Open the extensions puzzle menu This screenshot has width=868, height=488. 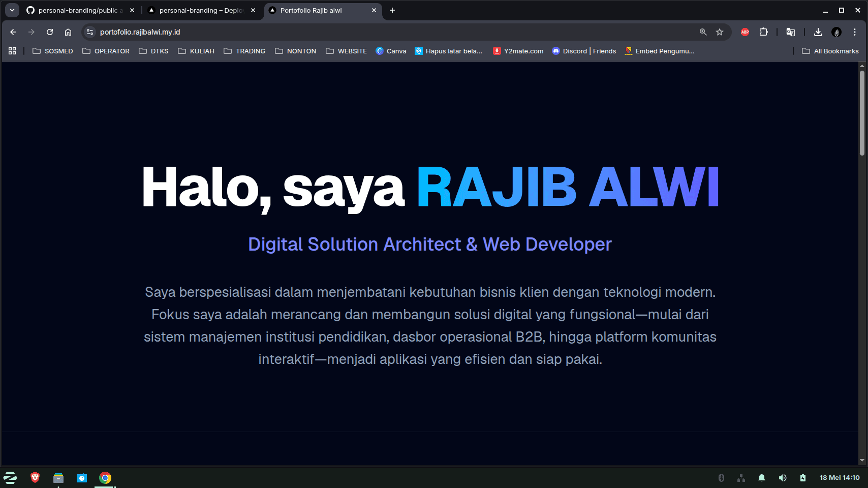tap(763, 32)
